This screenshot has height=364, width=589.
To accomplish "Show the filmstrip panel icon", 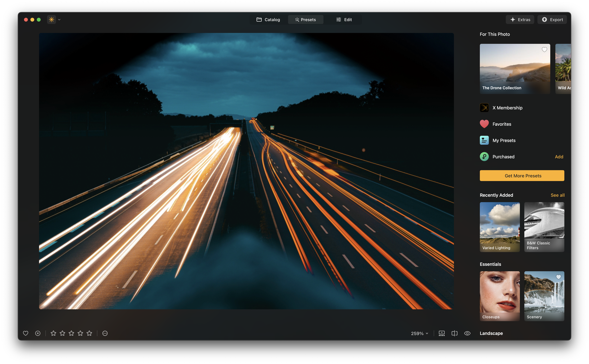I will 442,333.
